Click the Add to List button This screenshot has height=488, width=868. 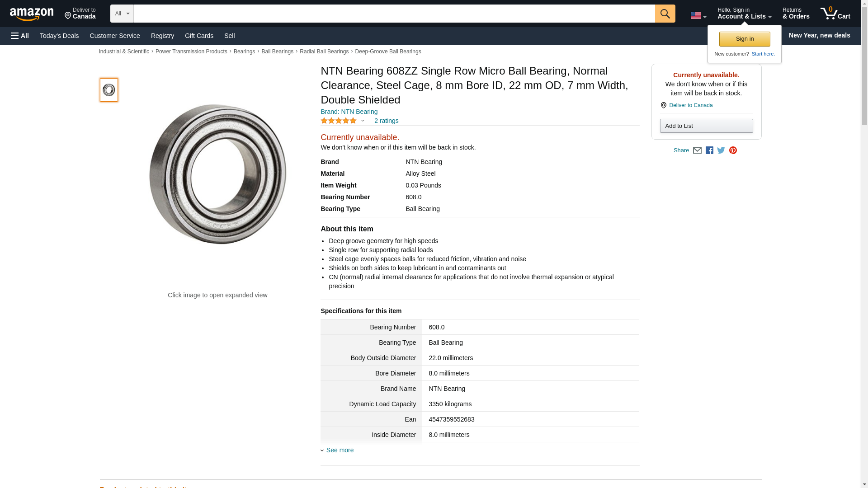pos(706,126)
